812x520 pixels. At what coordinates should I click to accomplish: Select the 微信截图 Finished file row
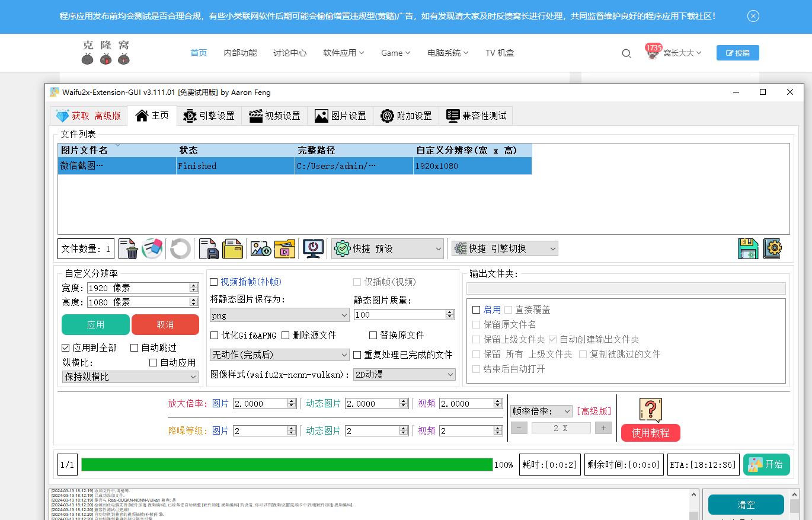[x=295, y=166]
